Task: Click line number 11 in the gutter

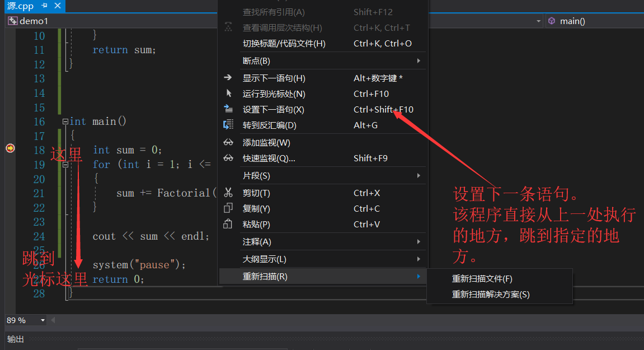Action: tap(39, 50)
